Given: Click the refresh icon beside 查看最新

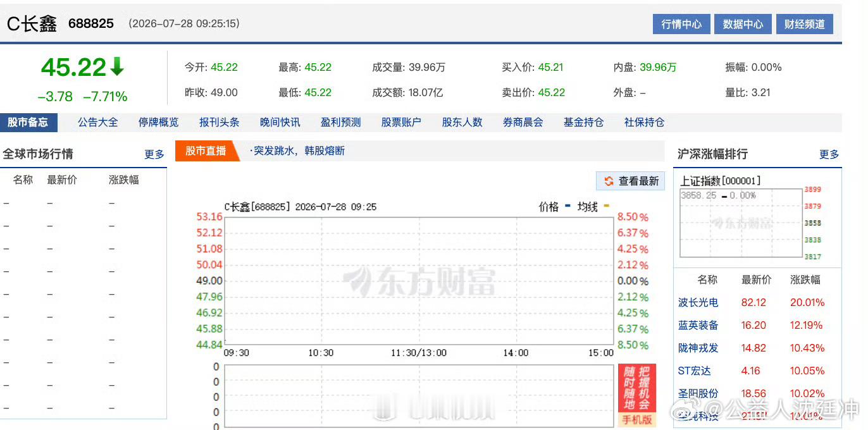Looking at the screenshot, I should click(609, 181).
